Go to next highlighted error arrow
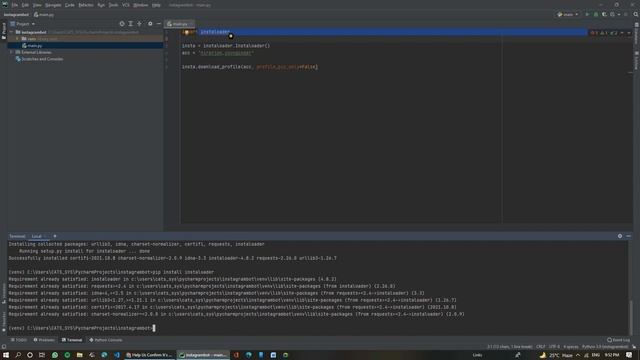The height and width of the screenshot is (360, 640). 629,33
